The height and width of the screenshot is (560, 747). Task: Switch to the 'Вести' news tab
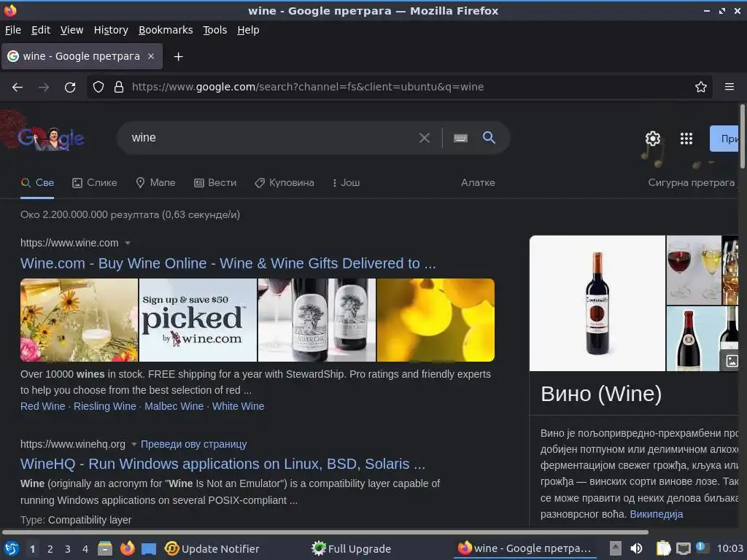(x=215, y=183)
